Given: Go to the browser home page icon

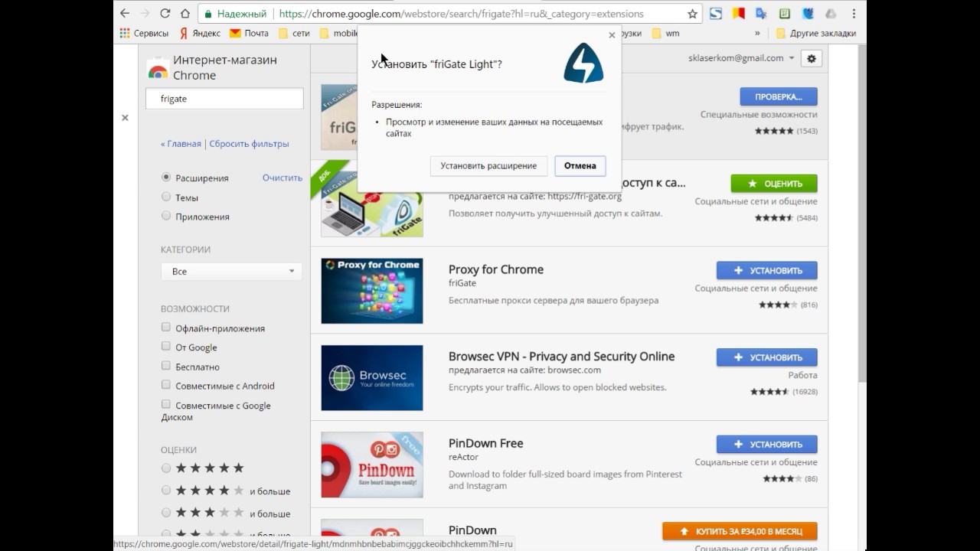Looking at the screenshot, I should point(185,14).
